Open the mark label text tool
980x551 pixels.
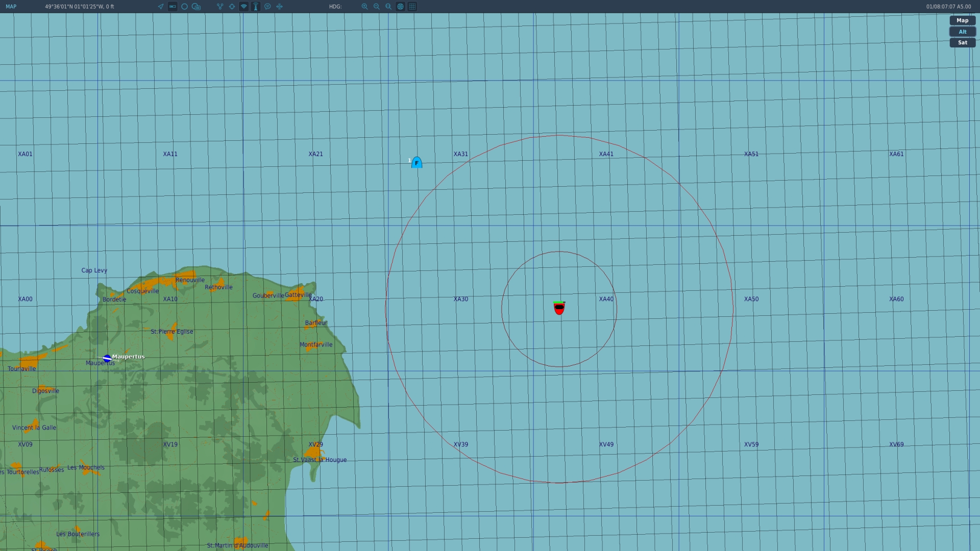[x=196, y=7]
